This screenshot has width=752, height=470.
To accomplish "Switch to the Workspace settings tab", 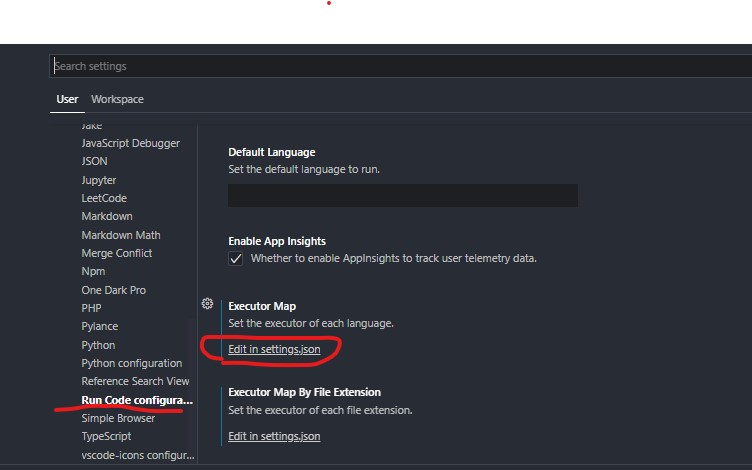I will click(117, 99).
